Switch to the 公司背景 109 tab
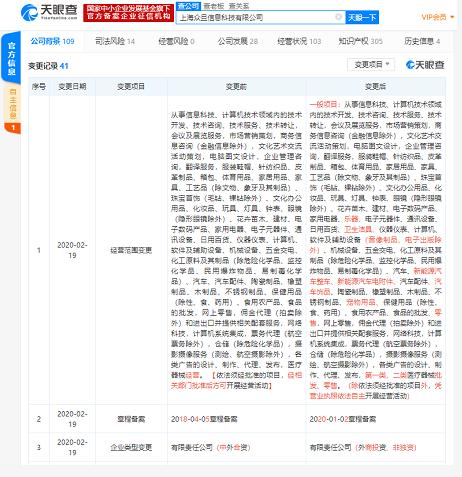This screenshot has height=477, width=462. (52, 41)
